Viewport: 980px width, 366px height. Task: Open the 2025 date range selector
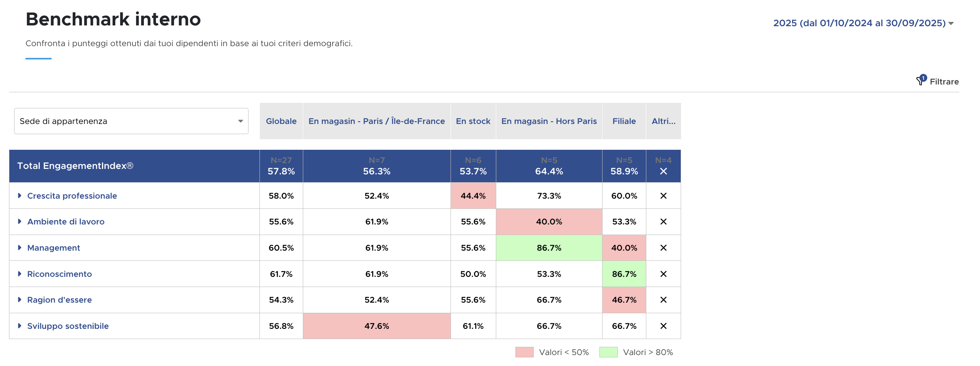(x=863, y=23)
